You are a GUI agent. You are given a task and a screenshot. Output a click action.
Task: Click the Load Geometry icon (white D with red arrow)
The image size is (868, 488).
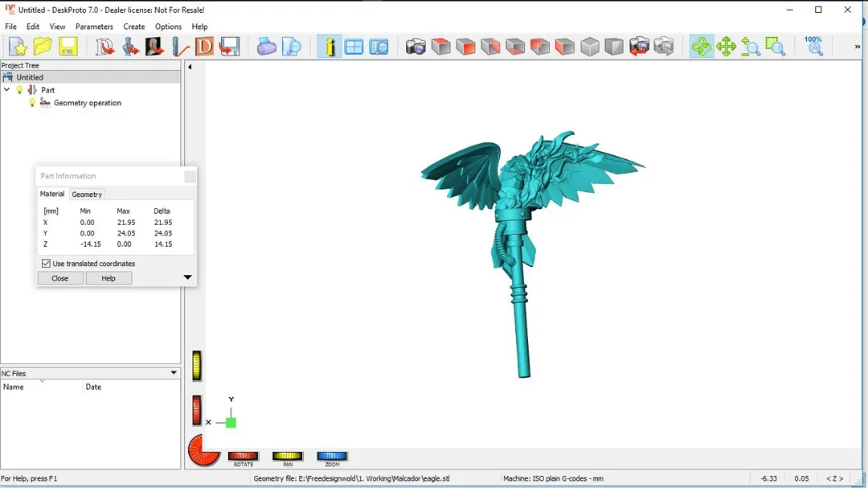[x=104, y=47]
